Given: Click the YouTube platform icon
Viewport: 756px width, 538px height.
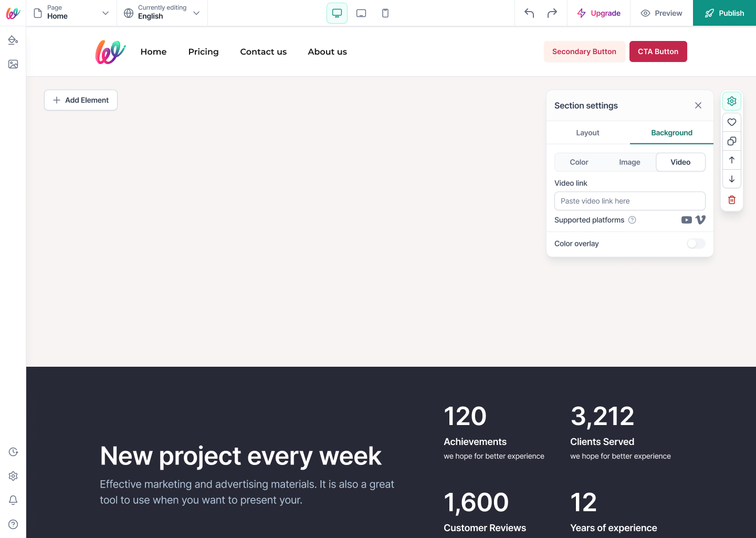Looking at the screenshot, I should [x=686, y=220].
